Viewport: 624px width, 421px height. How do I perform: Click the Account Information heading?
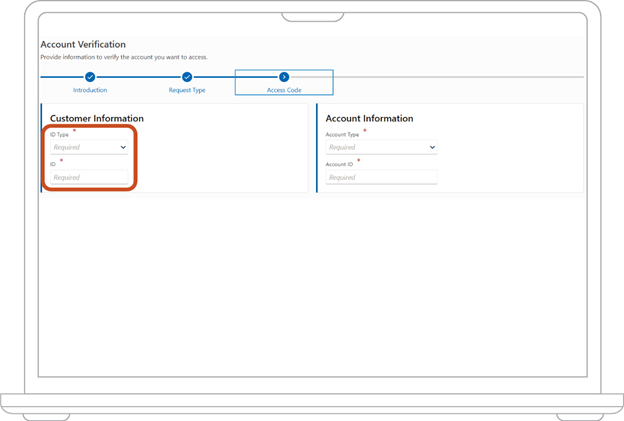[x=369, y=118]
